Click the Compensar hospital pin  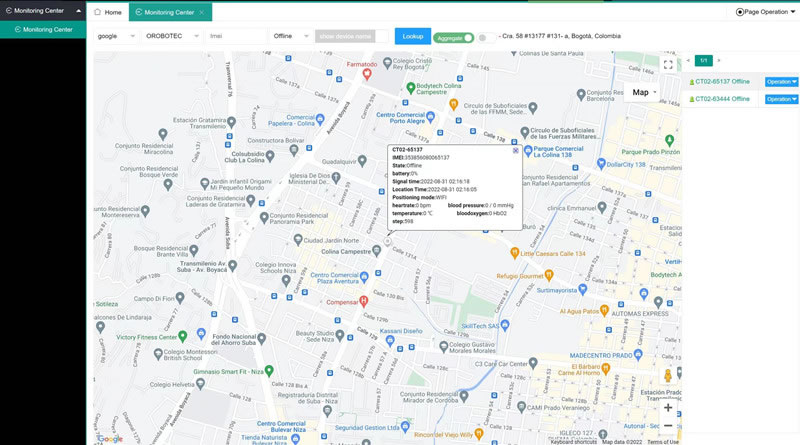point(363,301)
